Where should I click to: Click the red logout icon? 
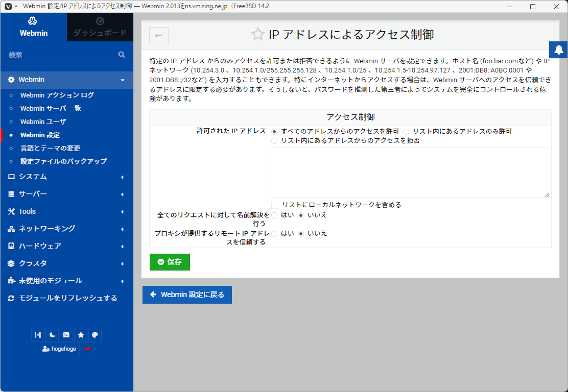pyautogui.click(x=87, y=349)
